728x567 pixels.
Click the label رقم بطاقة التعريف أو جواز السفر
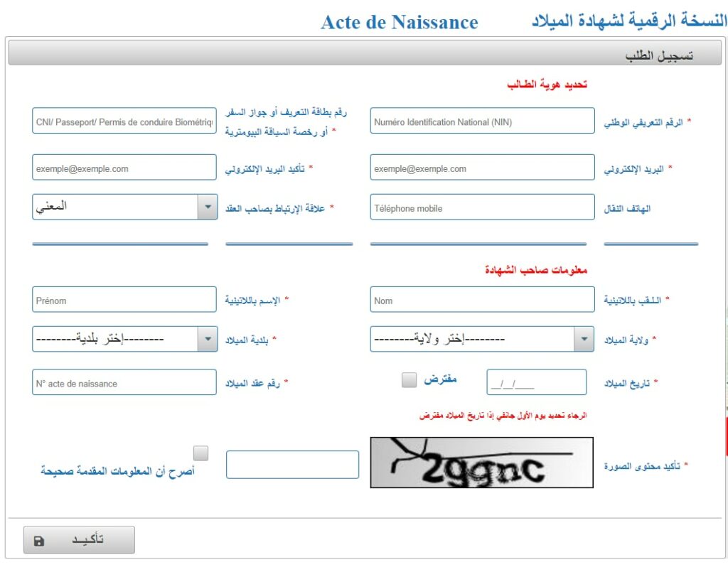pyautogui.click(x=286, y=122)
